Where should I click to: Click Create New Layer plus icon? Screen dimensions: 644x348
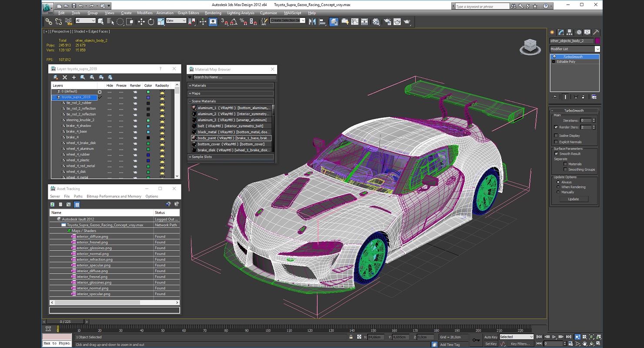click(74, 77)
